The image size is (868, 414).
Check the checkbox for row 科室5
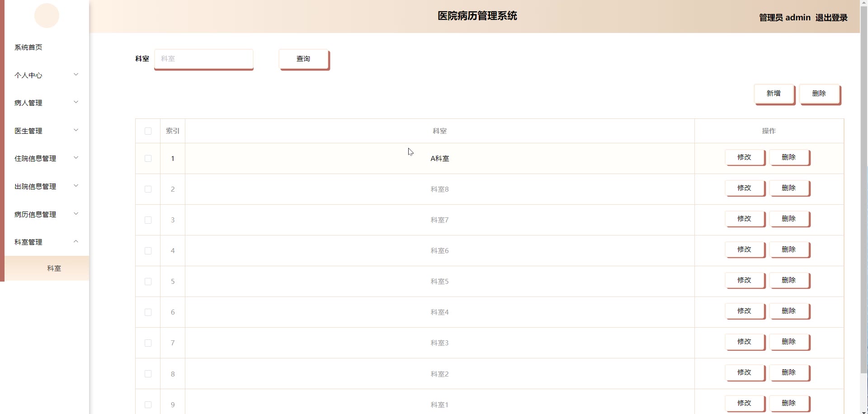148,282
